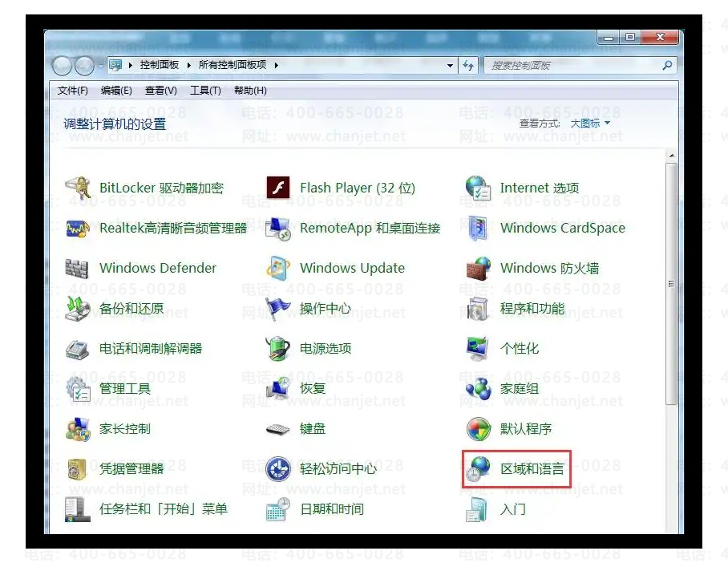Open 键盘 keyboard icon

pos(278,430)
